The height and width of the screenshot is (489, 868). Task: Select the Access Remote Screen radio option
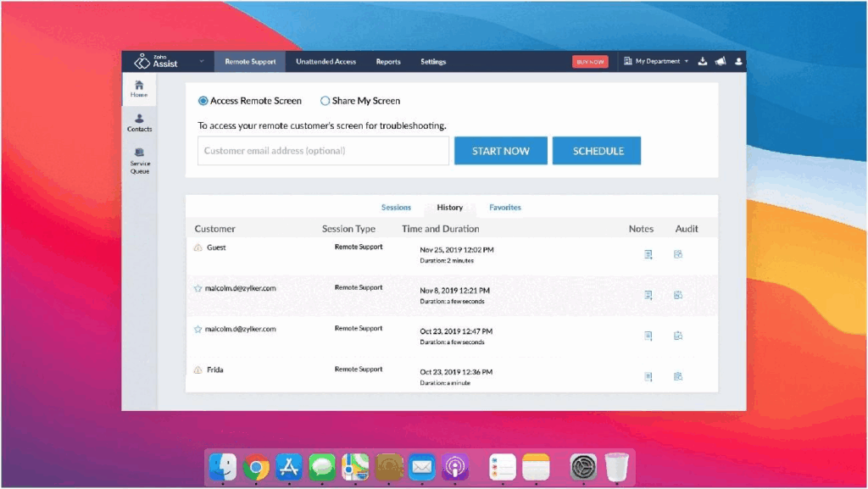(x=203, y=101)
